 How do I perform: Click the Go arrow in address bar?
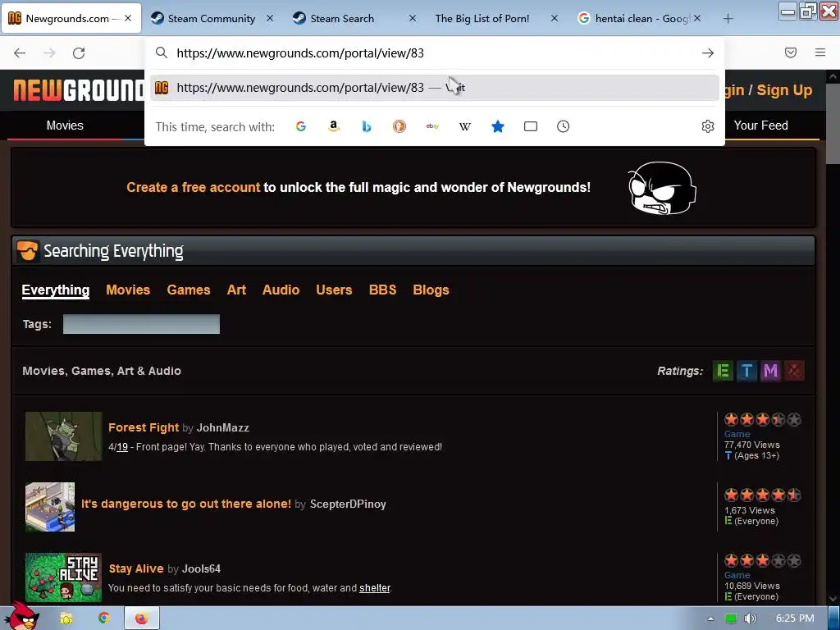(x=708, y=53)
